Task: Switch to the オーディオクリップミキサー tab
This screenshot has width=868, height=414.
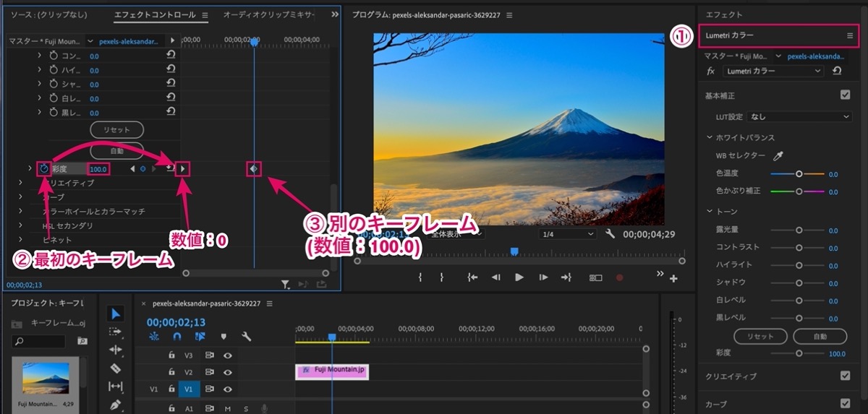Action: point(268,14)
